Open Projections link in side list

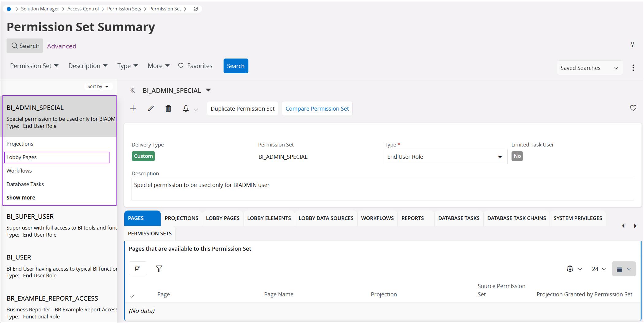tap(20, 144)
